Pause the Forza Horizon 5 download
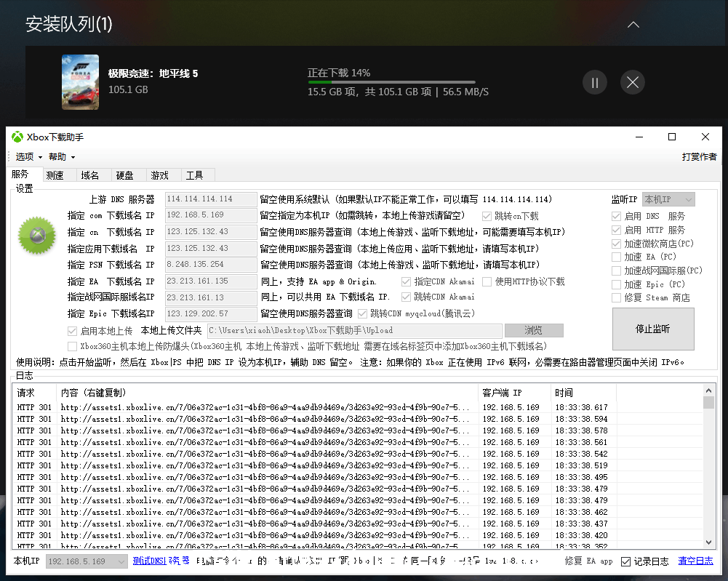Screen dimensions: 728x581 (x=595, y=83)
